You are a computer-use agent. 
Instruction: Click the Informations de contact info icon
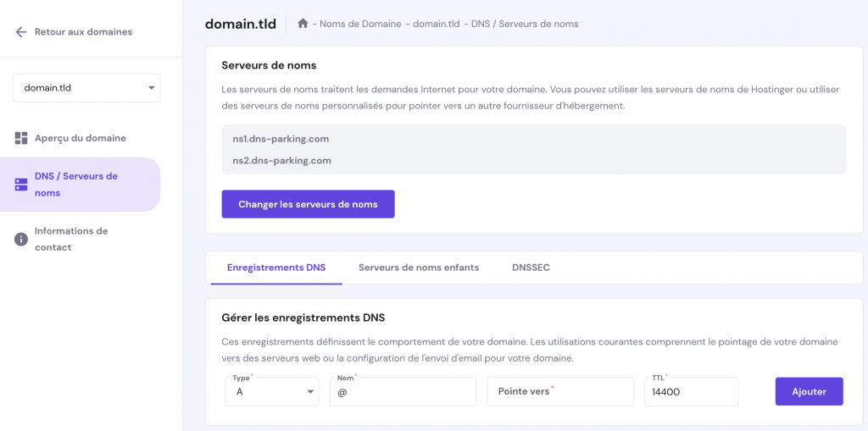pos(21,240)
